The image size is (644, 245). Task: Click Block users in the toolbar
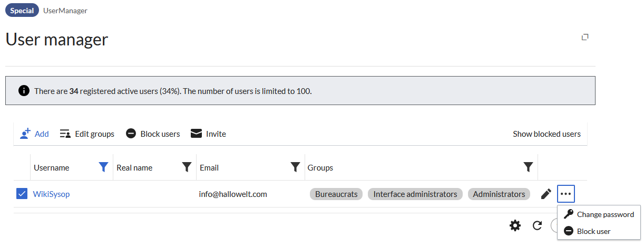(153, 134)
